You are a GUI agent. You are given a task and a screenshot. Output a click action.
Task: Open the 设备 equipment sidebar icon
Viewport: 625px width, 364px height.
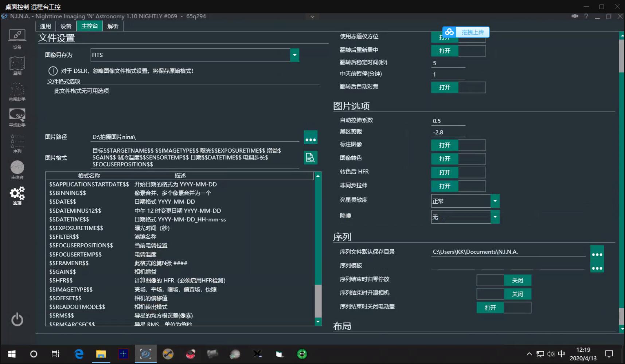coord(17,39)
